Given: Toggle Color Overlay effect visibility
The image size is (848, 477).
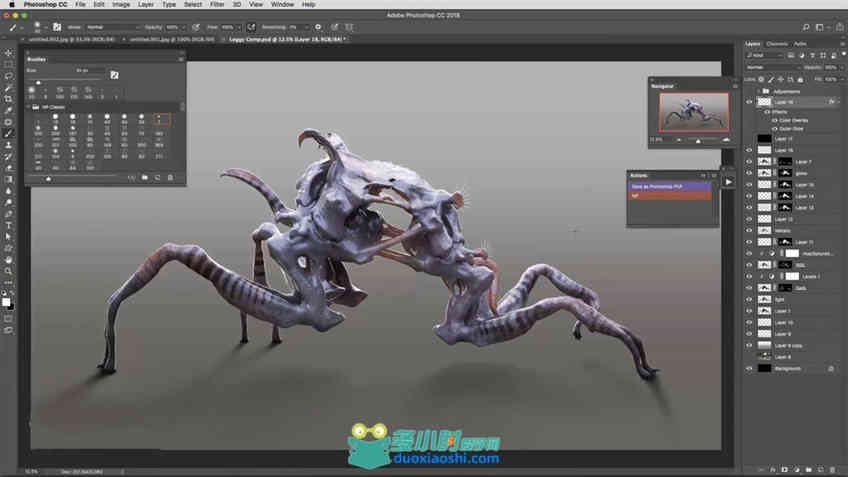Looking at the screenshot, I should 774,120.
